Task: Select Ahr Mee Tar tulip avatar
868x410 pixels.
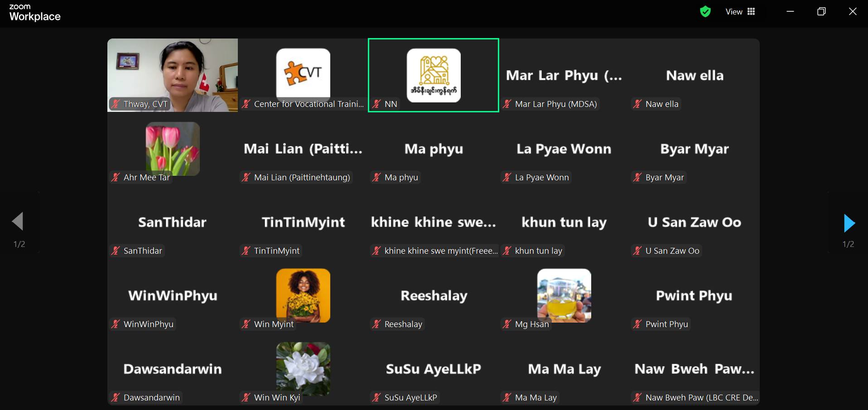Action: [173, 149]
